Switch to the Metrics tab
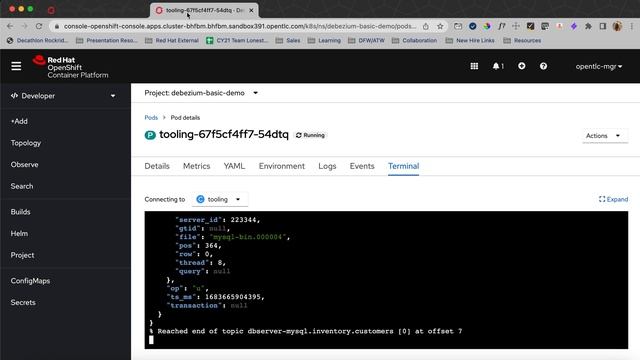The image size is (640, 360). tap(196, 166)
